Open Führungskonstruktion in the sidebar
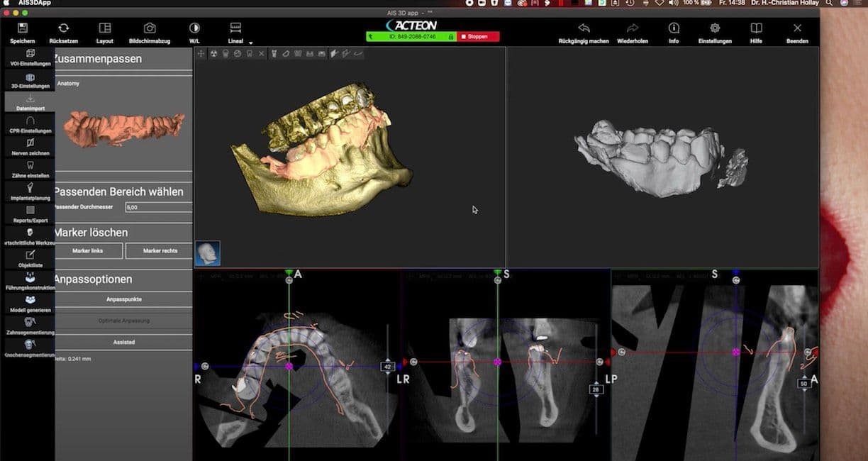Screen dimensions: 868x461 (x=30, y=281)
